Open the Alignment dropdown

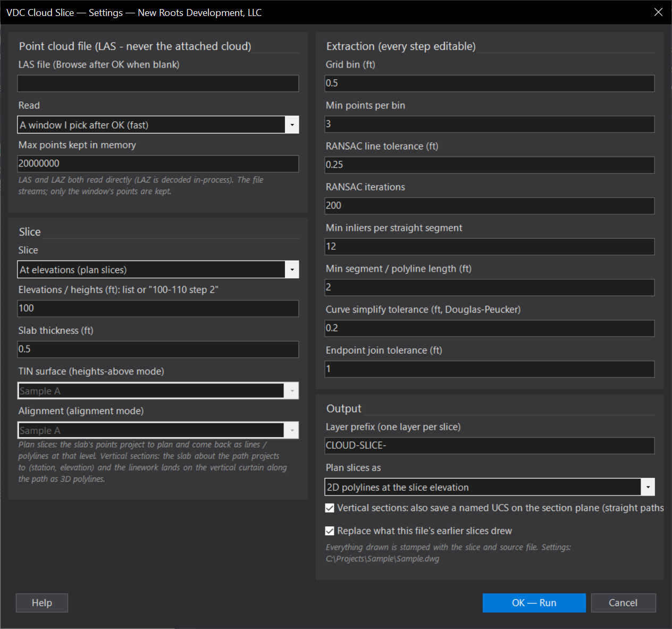158,430
